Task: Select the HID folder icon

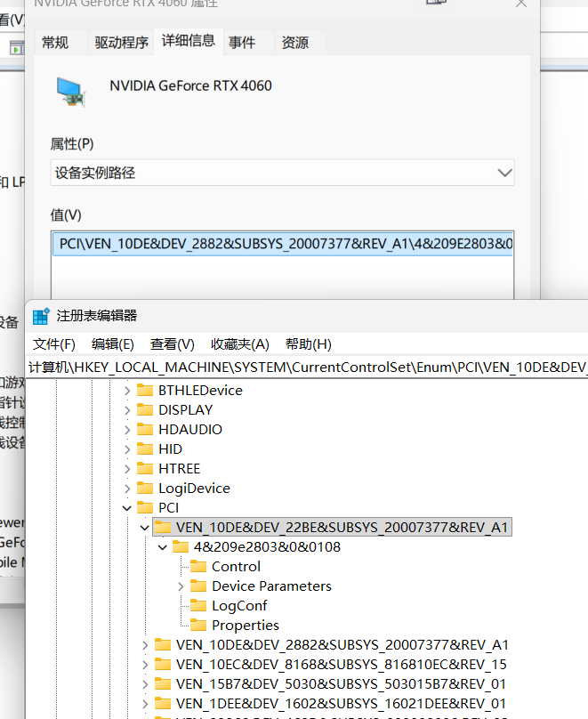Action: point(145,448)
